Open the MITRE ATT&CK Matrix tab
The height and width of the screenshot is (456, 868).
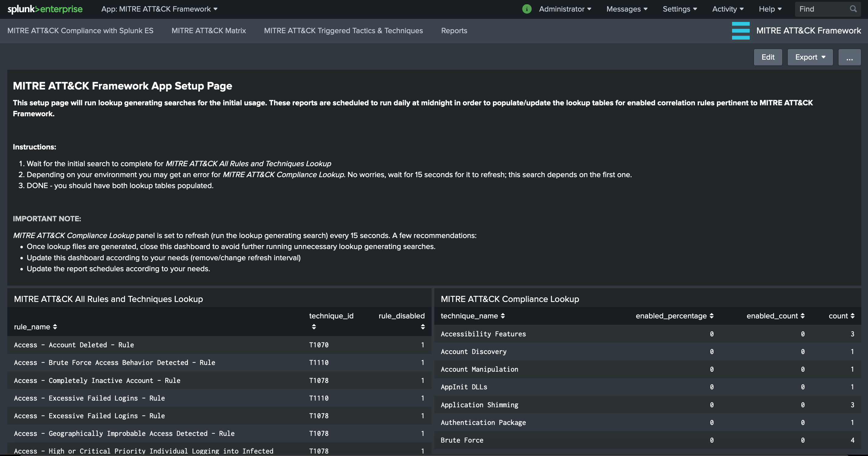pyautogui.click(x=209, y=31)
